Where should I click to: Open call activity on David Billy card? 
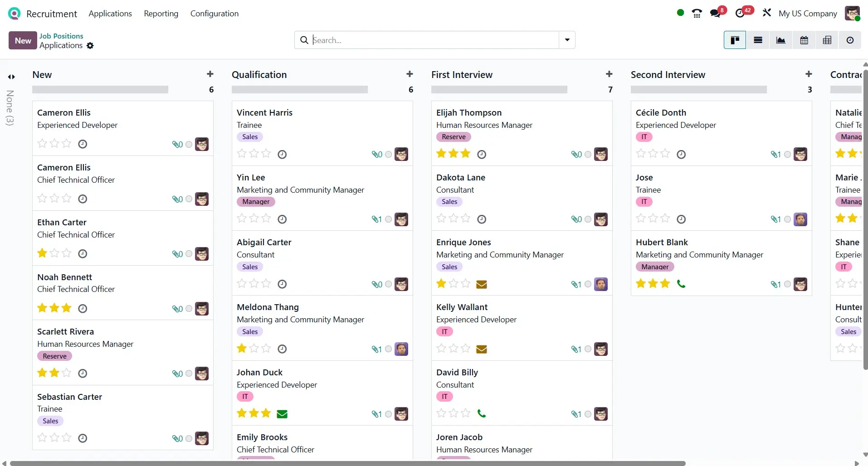coord(482,413)
